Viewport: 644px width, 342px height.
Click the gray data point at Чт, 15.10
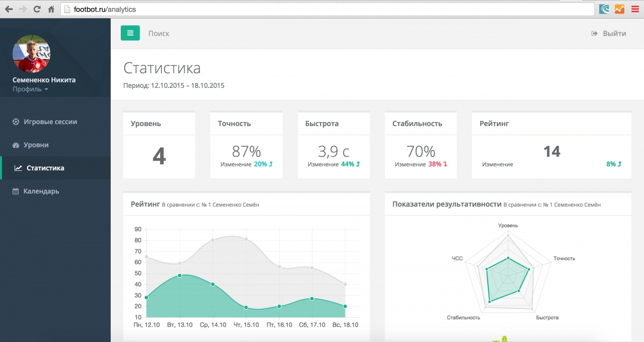coord(246,239)
